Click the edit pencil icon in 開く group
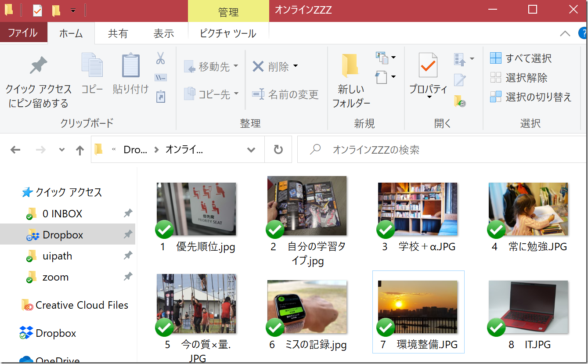588x364 pixels. point(460,80)
